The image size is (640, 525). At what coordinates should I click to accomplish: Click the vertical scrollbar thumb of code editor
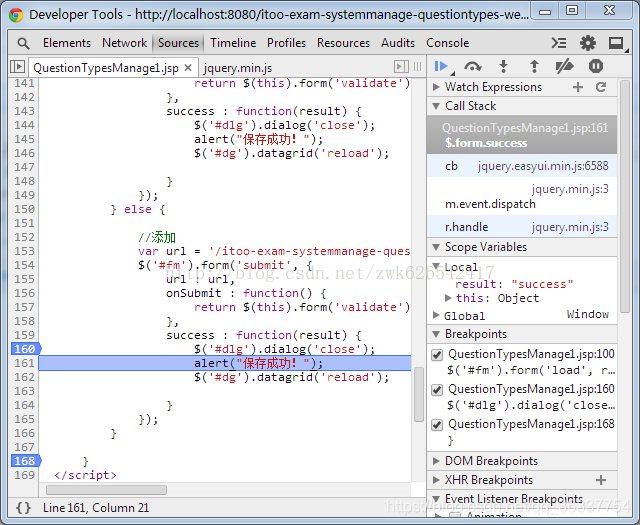pos(418,394)
